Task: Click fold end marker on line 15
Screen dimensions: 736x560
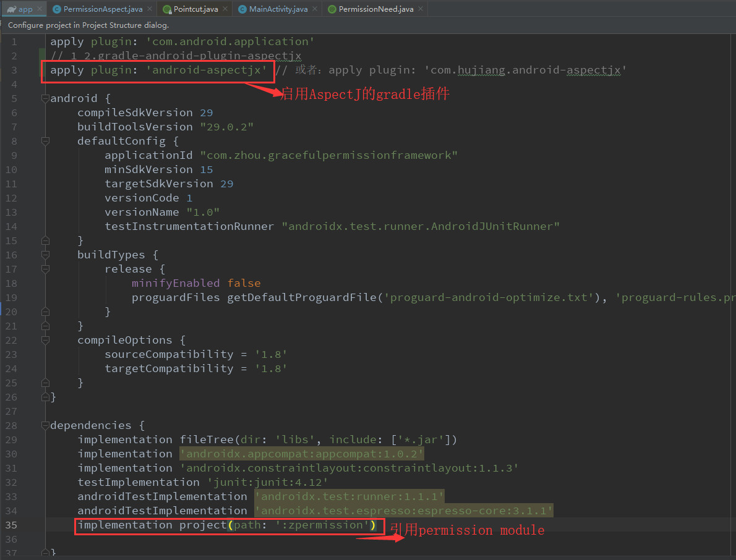Action: [46, 240]
